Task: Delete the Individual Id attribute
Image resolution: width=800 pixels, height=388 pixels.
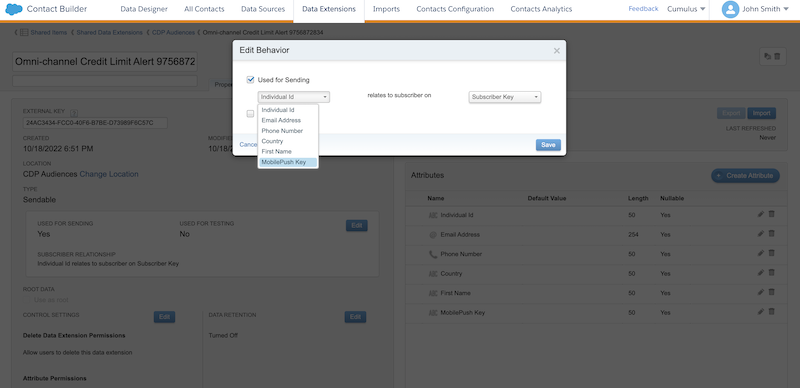Action: pyautogui.click(x=771, y=214)
